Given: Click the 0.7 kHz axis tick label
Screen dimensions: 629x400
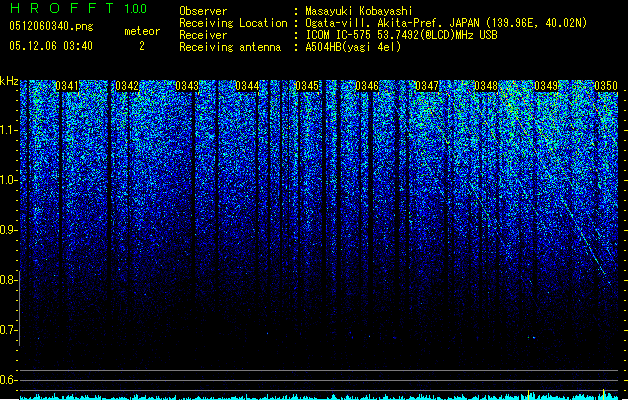Looking at the screenshot, I should [x=8, y=330].
